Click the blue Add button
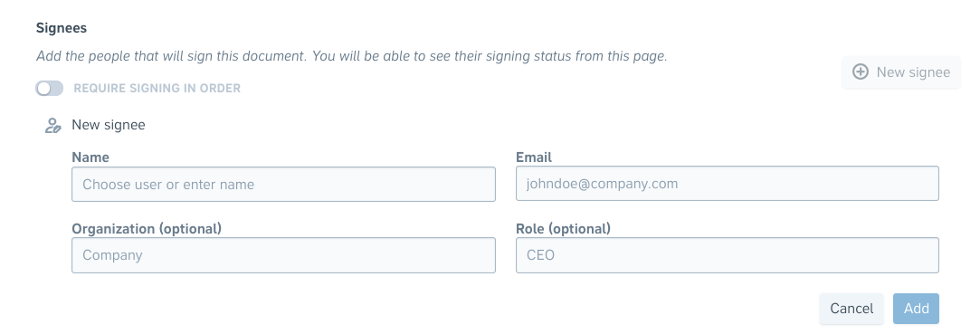980x334 pixels. click(x=916, y=309)
